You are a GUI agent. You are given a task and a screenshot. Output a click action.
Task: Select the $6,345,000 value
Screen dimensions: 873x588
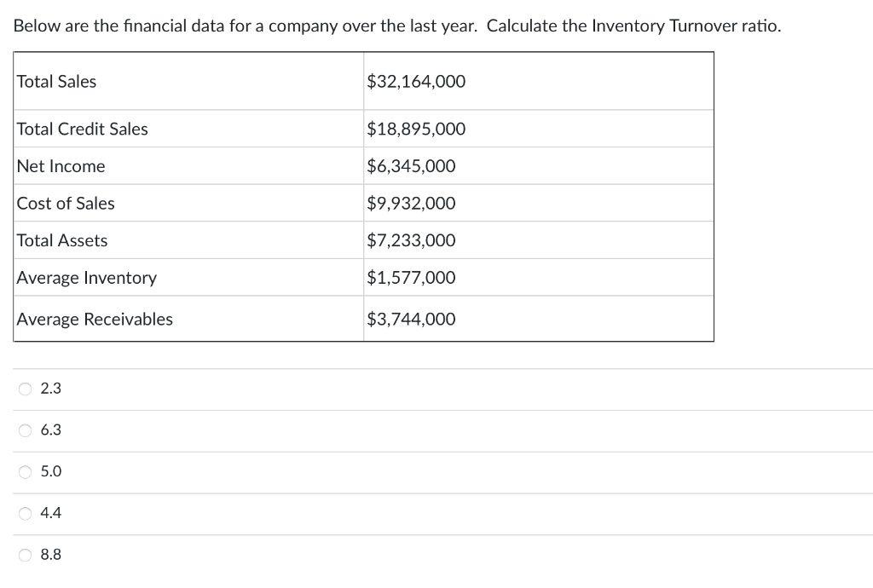(x=412, y=165)
